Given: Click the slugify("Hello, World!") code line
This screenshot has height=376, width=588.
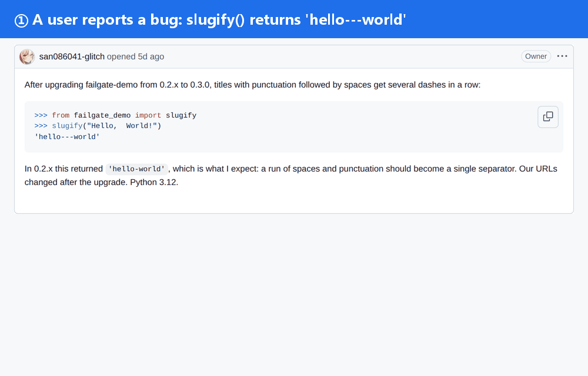Looking at the screenshot, I should pos(98,126).
